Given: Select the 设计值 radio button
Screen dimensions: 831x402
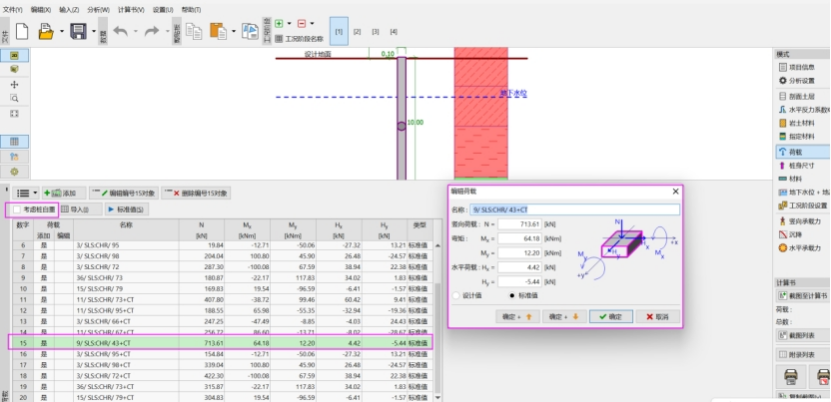Looking at the screenshot, I should (457, 295).
